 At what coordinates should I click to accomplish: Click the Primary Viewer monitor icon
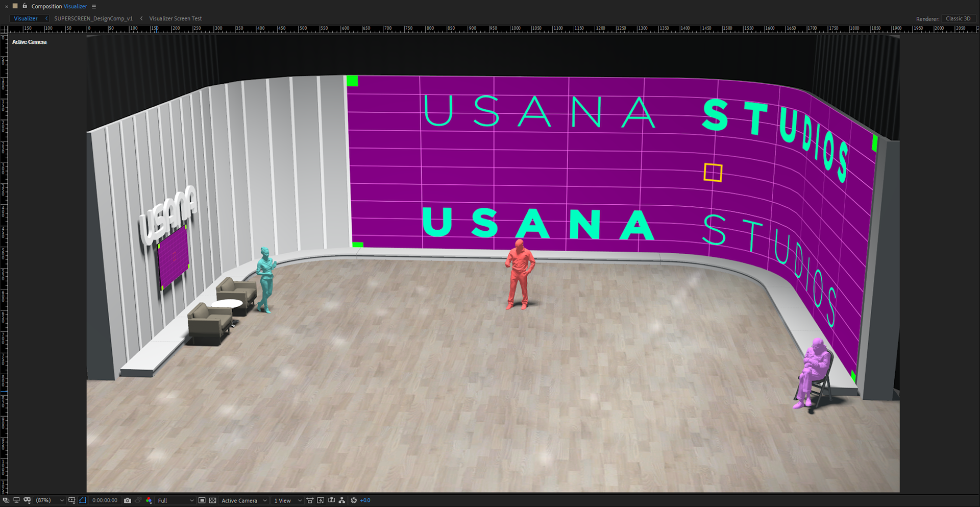[x=16, y=500]
